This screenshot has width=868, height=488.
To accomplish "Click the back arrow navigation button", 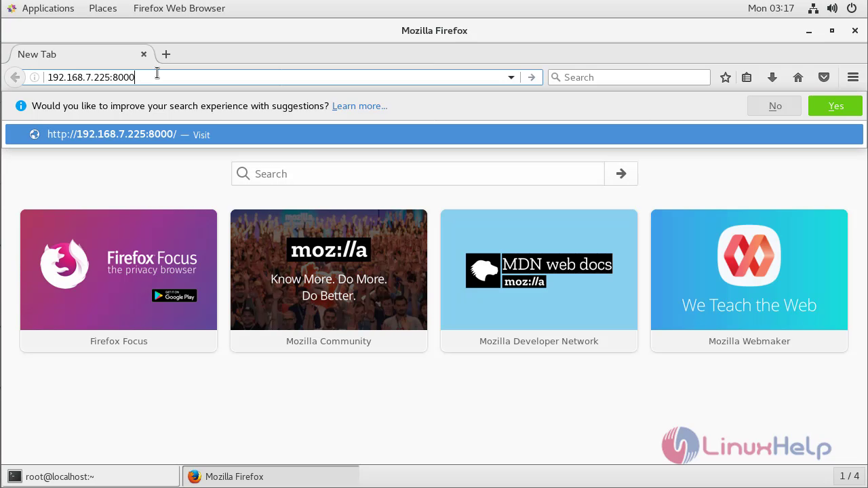I will tap(15, 77).
